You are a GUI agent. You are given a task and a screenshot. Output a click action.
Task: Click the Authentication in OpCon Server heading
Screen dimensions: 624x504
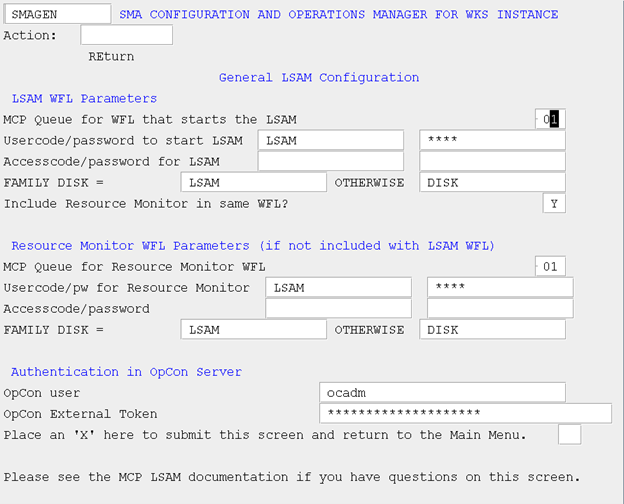point(127,372)
